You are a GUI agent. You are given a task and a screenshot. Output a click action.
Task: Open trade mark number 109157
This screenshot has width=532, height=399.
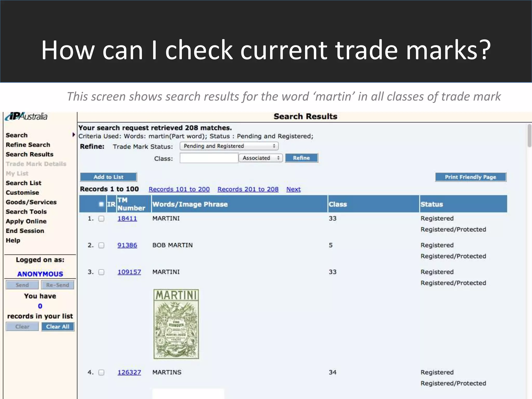click(x=129, y=272)
